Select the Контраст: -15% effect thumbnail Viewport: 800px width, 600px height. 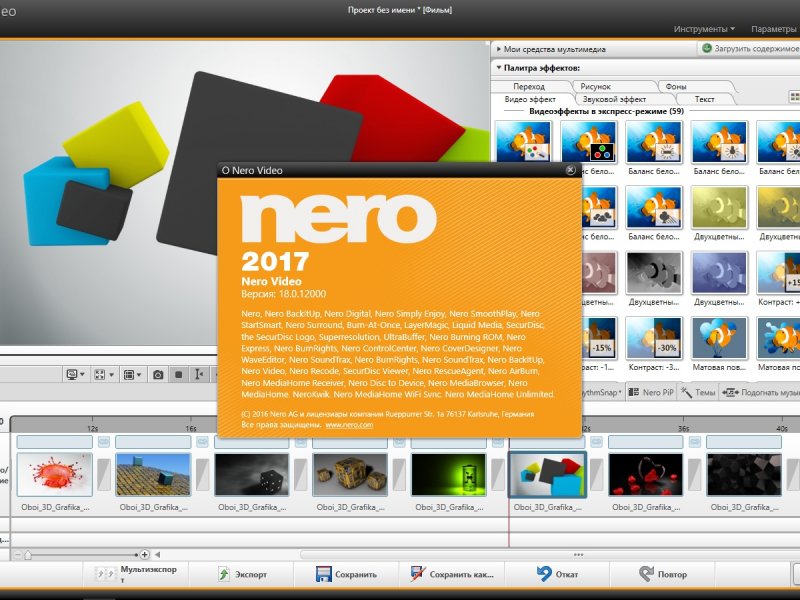[x=599, y=337]
